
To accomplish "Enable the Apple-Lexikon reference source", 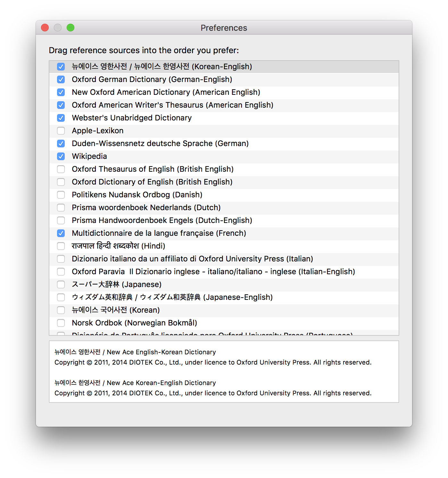I will tap(61, 131).
